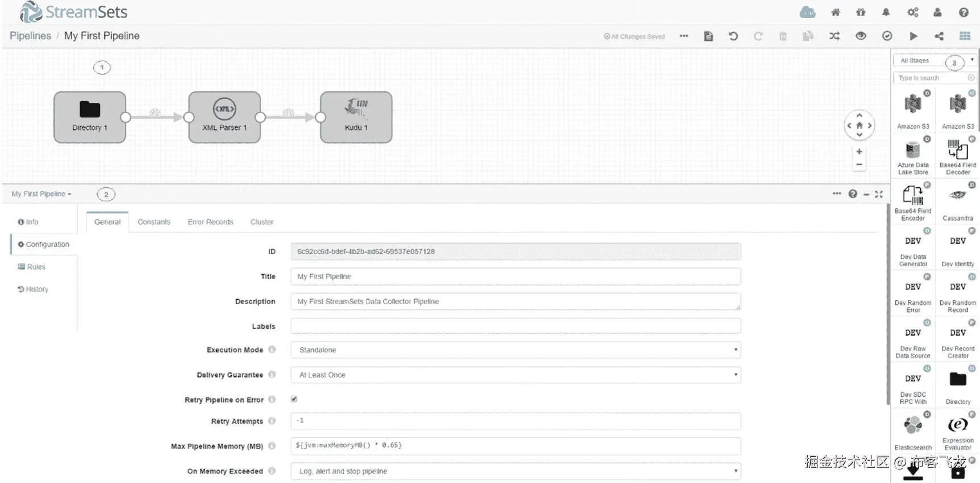Click the delete trash icon
Image resolution: width=980 pixels, height=483 pixels.
click(x=783, y=36)
